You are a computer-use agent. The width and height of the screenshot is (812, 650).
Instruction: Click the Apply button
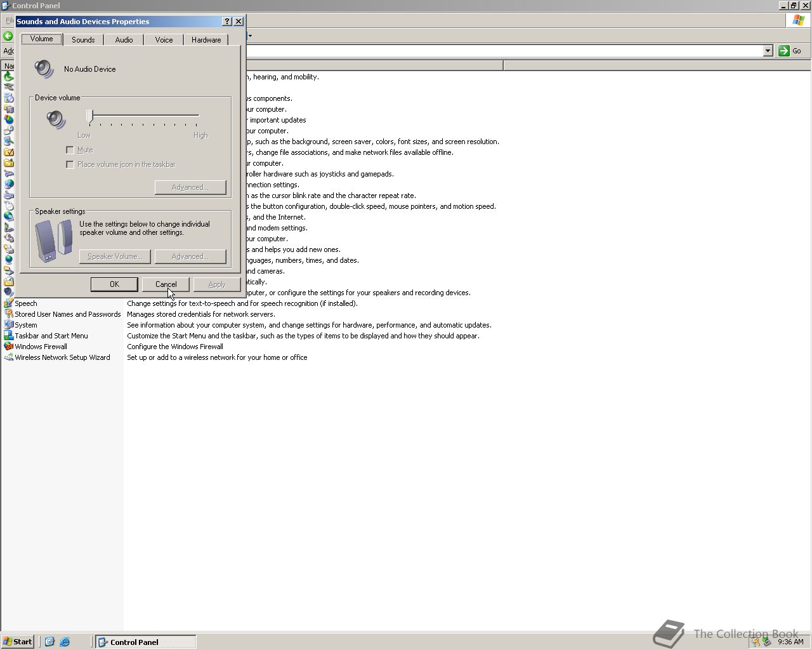[x=217, y=284]
